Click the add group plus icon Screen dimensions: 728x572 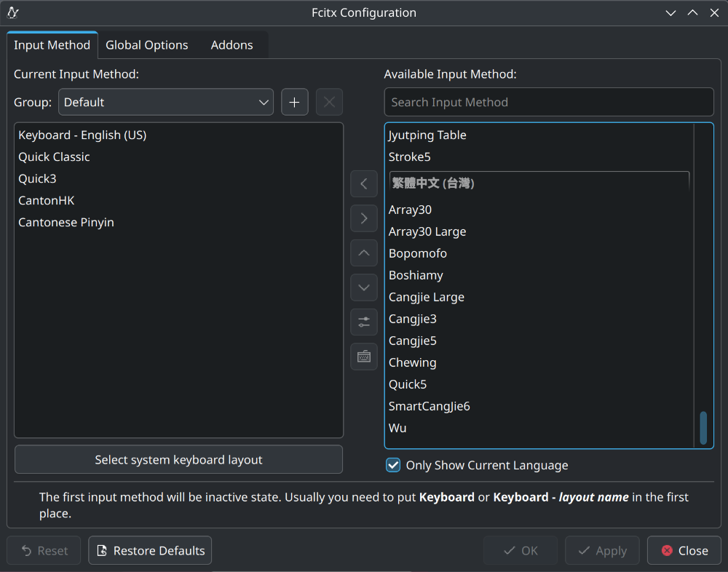295,103
